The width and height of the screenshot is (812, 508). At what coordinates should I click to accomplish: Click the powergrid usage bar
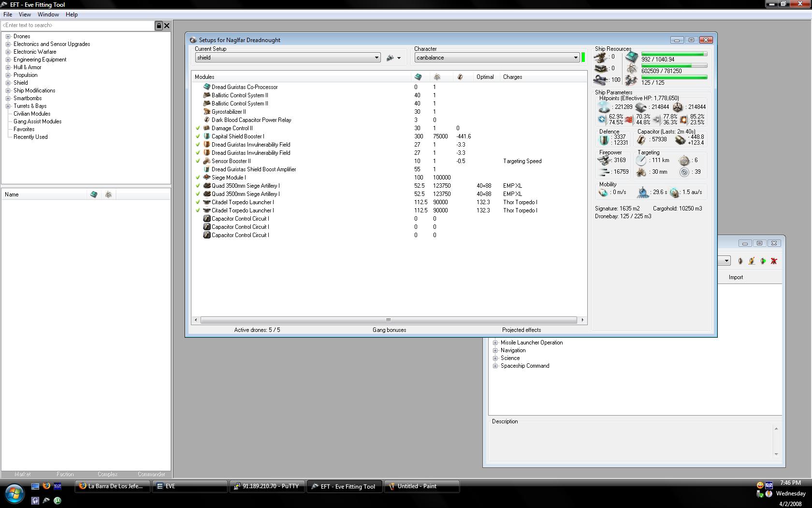click(x=674, y=66)
